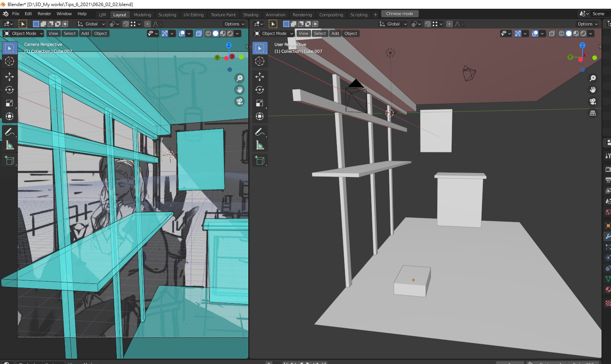Select the Move tool in left viewport
The height and width of the screenshot is (364, 611).
[x=10, y=77]
